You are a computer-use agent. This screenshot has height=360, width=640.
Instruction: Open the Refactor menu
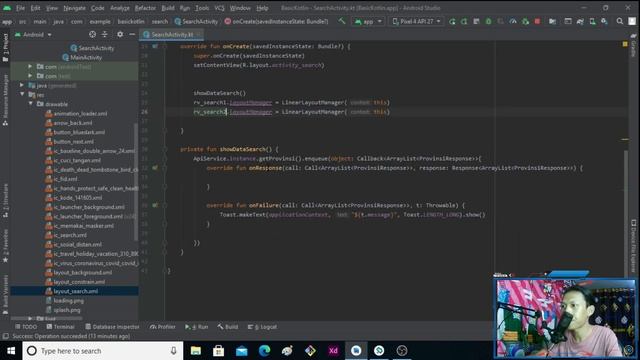[x=145, y=8]
